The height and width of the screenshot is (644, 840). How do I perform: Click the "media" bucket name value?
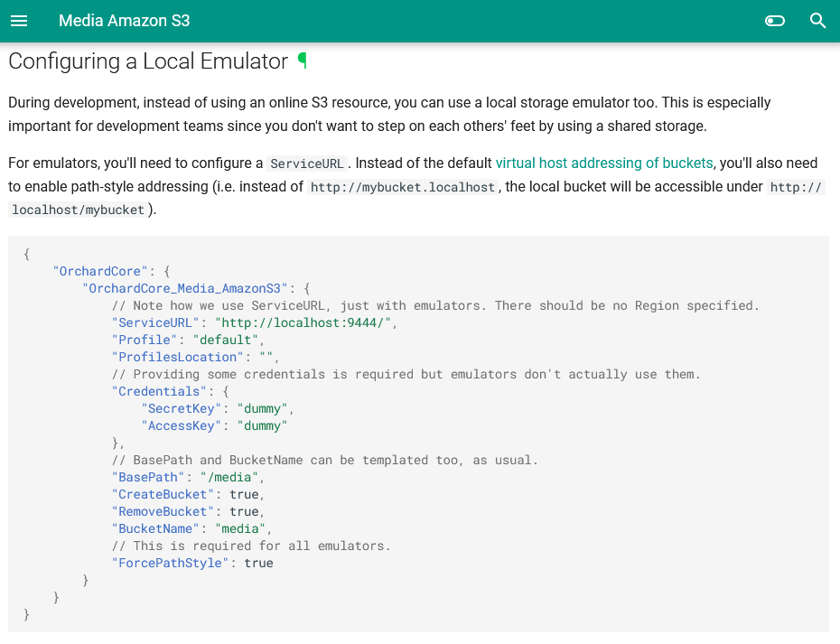[240, 528]
